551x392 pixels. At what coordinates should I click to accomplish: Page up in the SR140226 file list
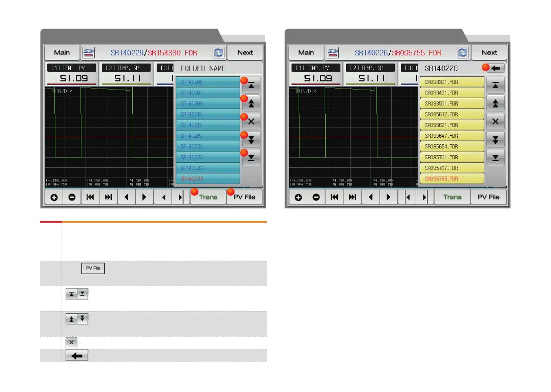pyautogui.click(x=496, y=104)
